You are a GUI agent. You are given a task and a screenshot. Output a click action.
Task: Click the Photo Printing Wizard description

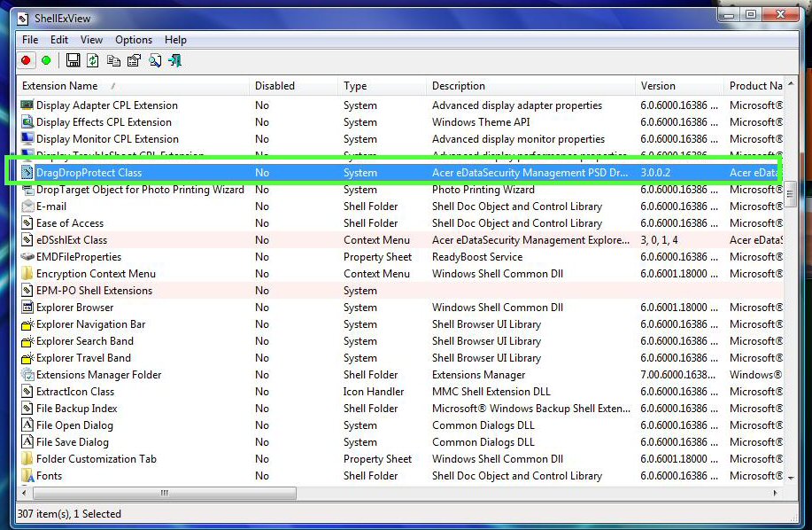click(483, 190)
